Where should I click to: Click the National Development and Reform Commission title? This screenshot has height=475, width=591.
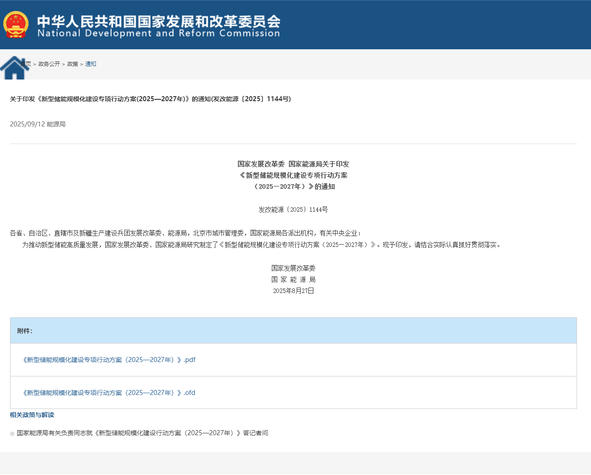(159, 26)
